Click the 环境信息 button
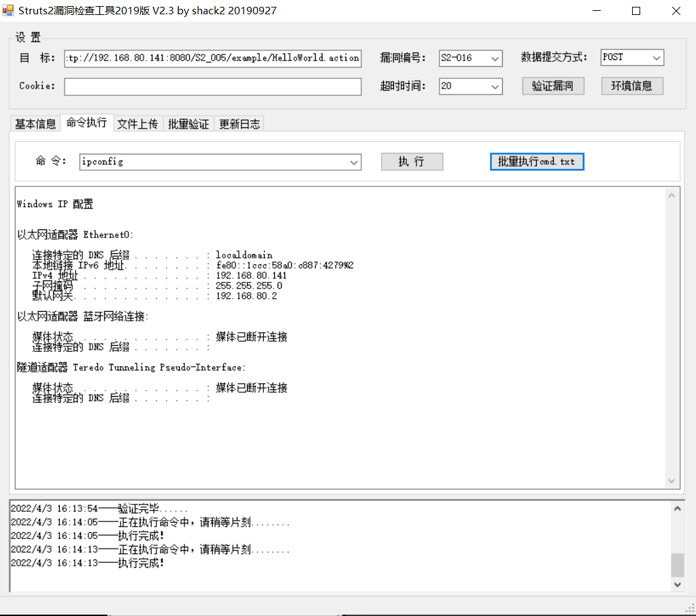Image resolution: width=696 pixels, height=616 pixels. [x=632, y=86]
